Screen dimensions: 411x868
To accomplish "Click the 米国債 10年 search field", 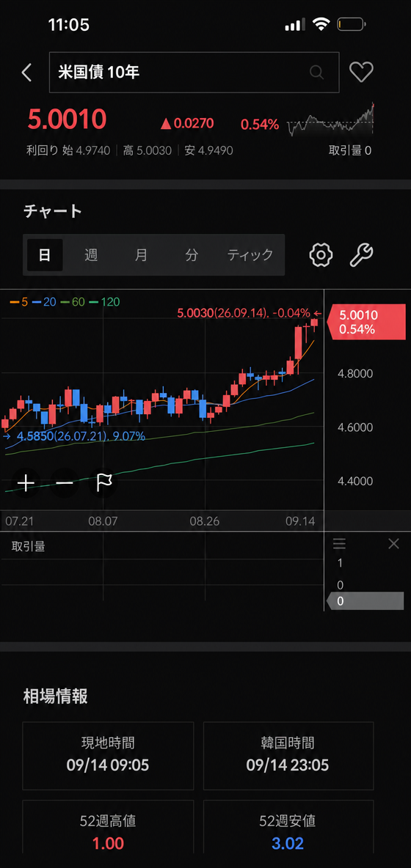I will coord(194,72).
